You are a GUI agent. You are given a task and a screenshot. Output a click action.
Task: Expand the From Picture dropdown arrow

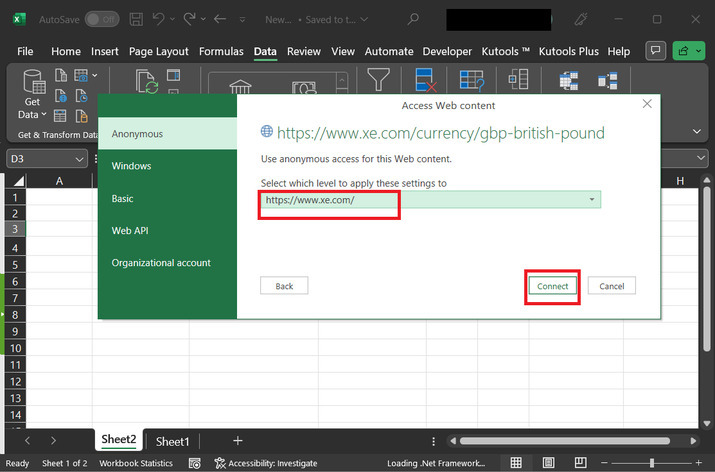(x=94, y=75)
